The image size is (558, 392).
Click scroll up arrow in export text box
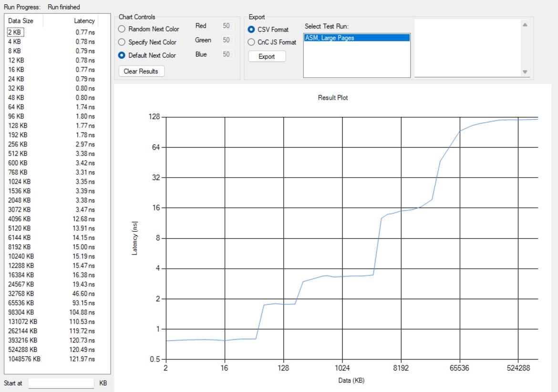click(525, 24)
